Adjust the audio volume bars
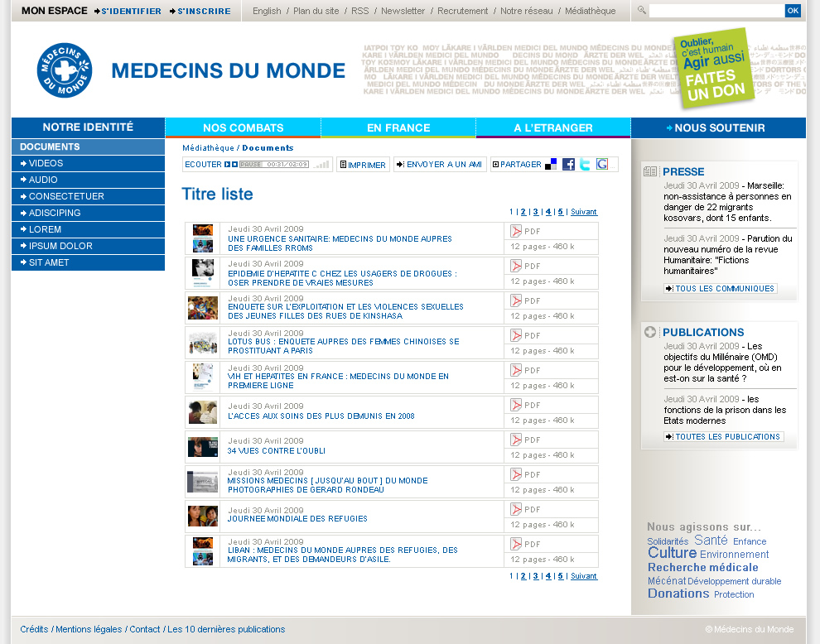 click(321, 165)
